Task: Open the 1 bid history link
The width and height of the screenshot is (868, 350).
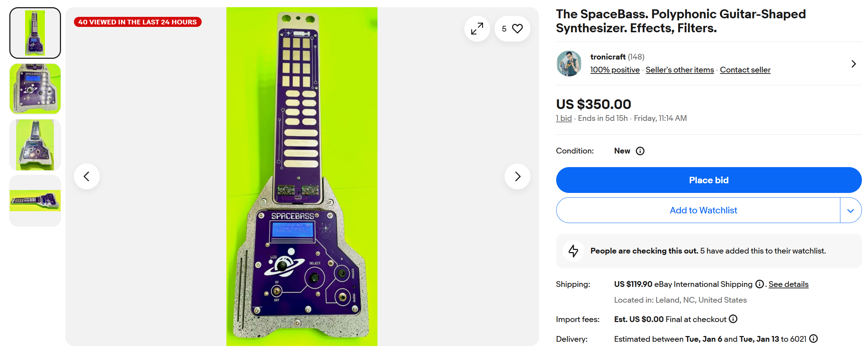Action: pos(564,118)
